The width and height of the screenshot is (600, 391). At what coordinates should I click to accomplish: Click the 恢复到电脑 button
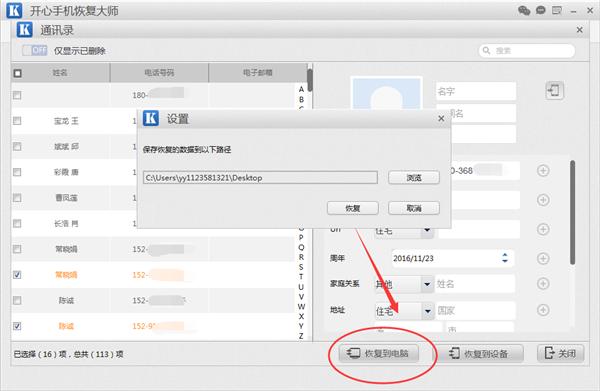point(379,353)
